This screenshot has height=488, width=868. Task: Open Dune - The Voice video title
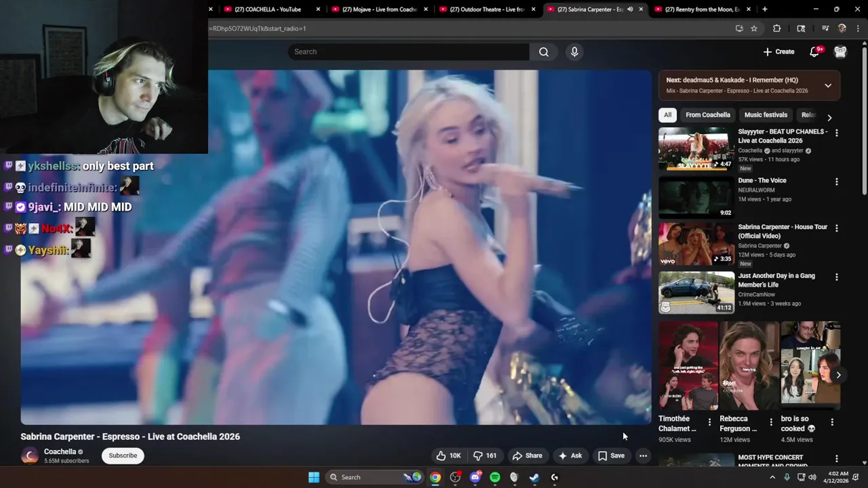pos(762,180)
